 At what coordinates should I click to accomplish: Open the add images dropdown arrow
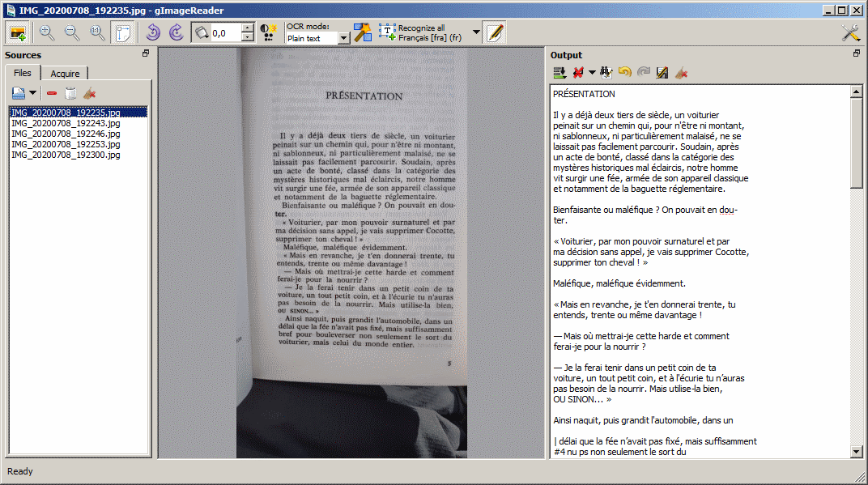point(32,93)
